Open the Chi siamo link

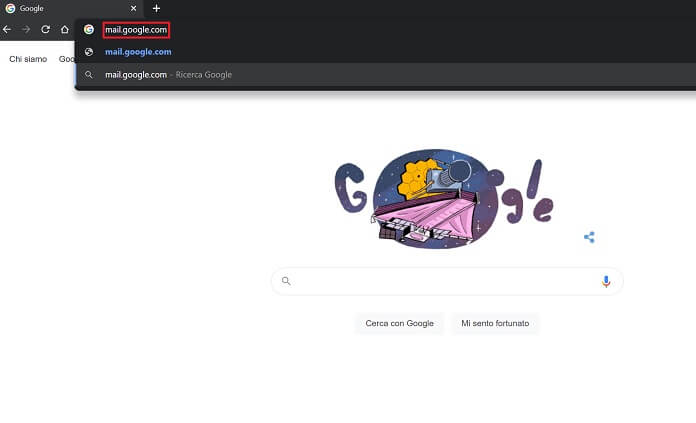point(28,59)
